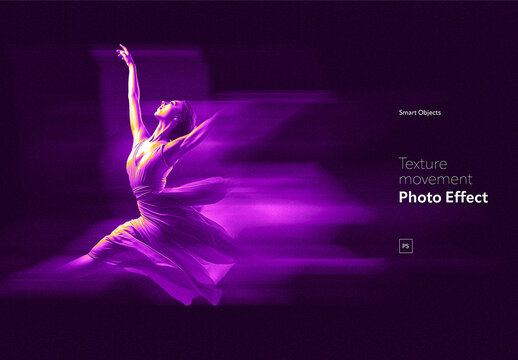Click the 'movement' heading word

(x=436, y=180)
